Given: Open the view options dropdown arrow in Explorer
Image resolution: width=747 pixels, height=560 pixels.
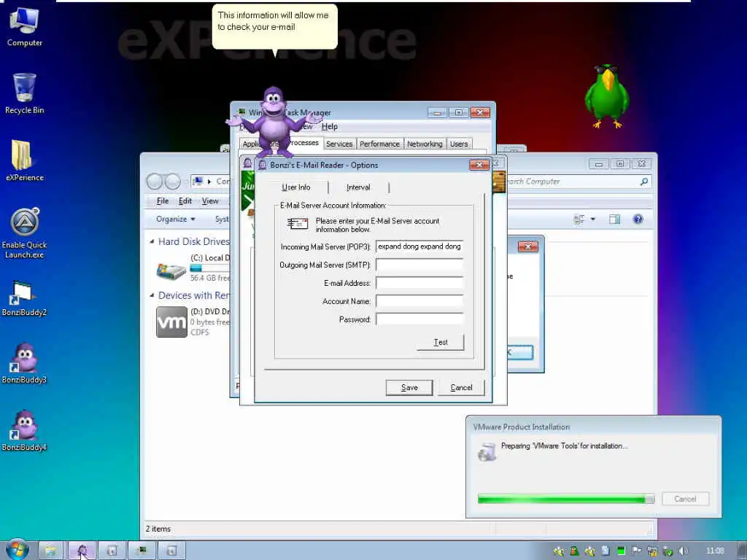Looking at the screenshot, I should tap(593, 219).
